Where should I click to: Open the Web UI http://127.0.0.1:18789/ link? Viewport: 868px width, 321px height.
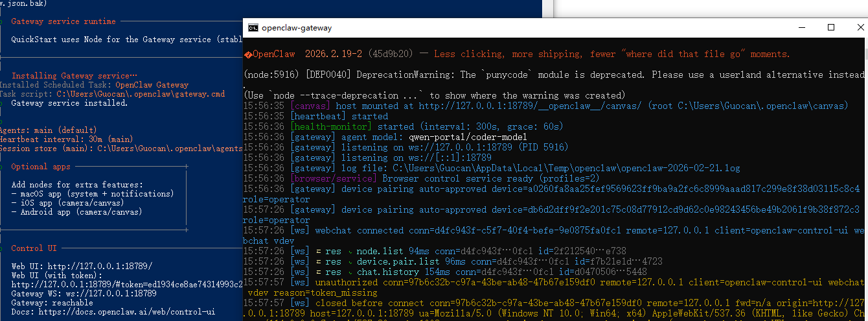(99, 267)
